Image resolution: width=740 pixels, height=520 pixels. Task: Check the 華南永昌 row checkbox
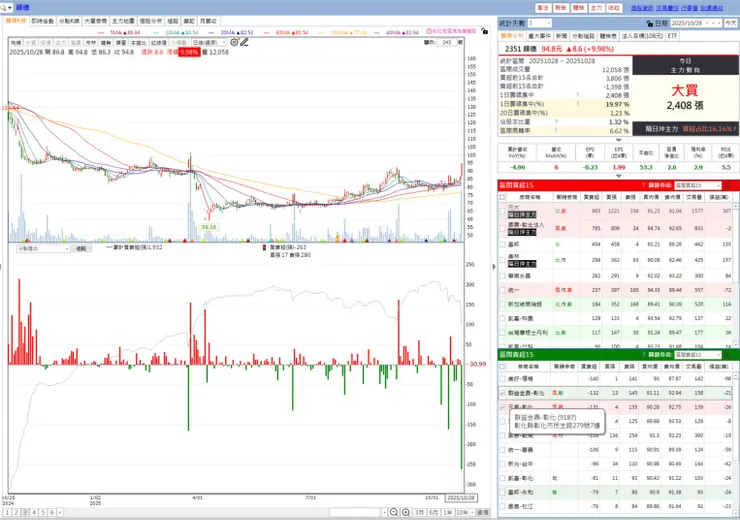(503, 276)
